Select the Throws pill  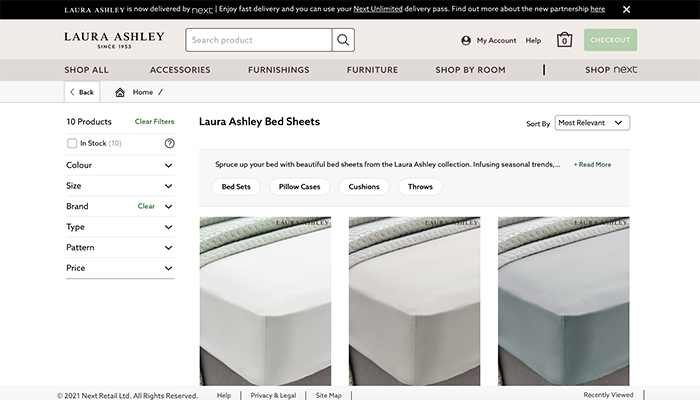pos(420,187)
